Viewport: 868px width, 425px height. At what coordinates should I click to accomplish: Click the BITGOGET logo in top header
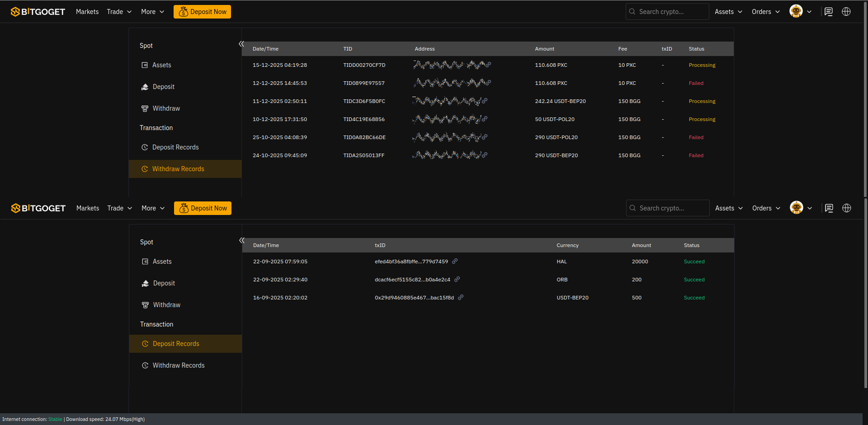coord(38,12)
